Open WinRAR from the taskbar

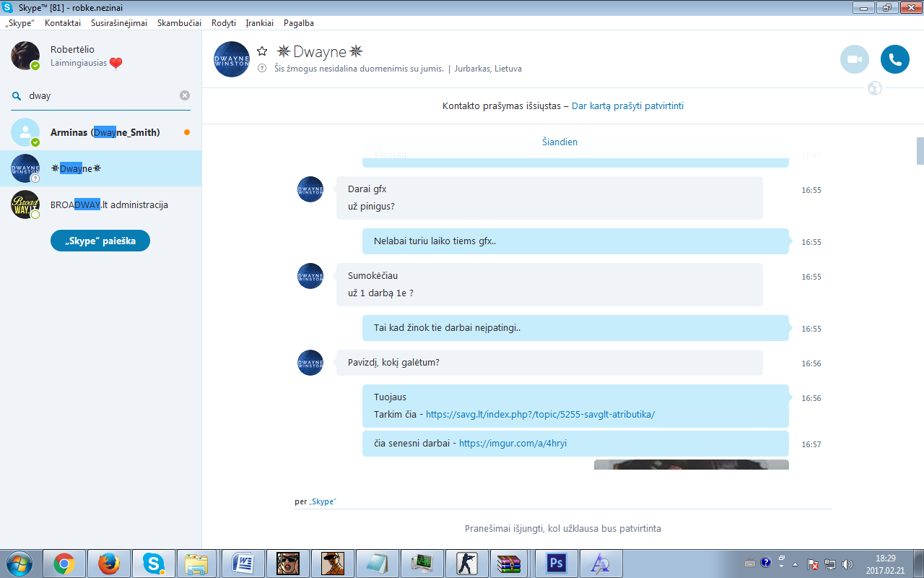511,563
